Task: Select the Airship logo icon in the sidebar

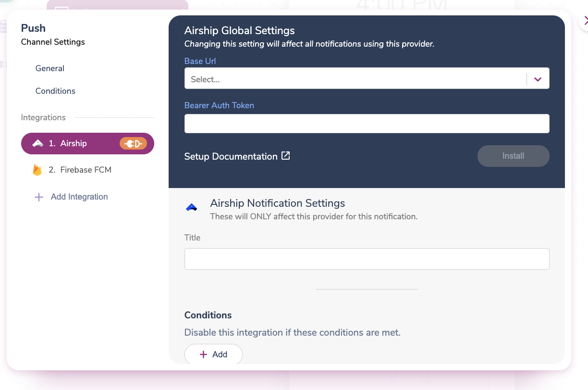Action: coord(38,143)
